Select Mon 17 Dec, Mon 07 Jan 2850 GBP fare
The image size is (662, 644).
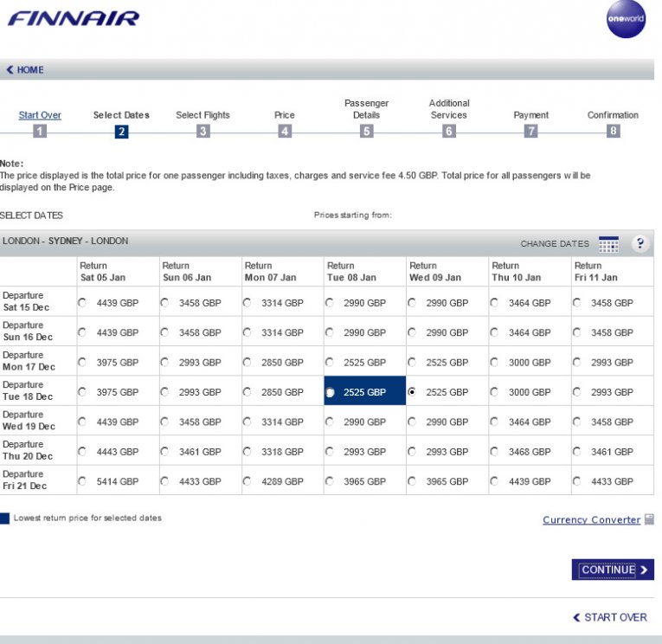(x=247, y=363)
